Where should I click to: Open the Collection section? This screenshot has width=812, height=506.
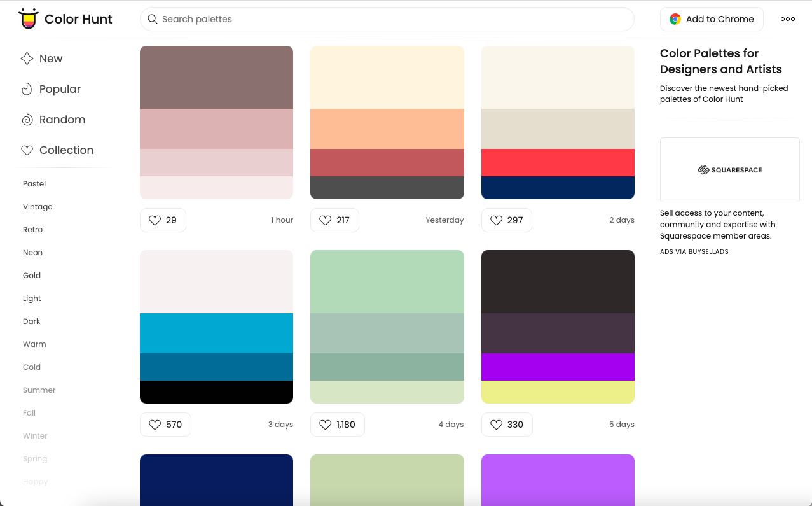point(57,150)
